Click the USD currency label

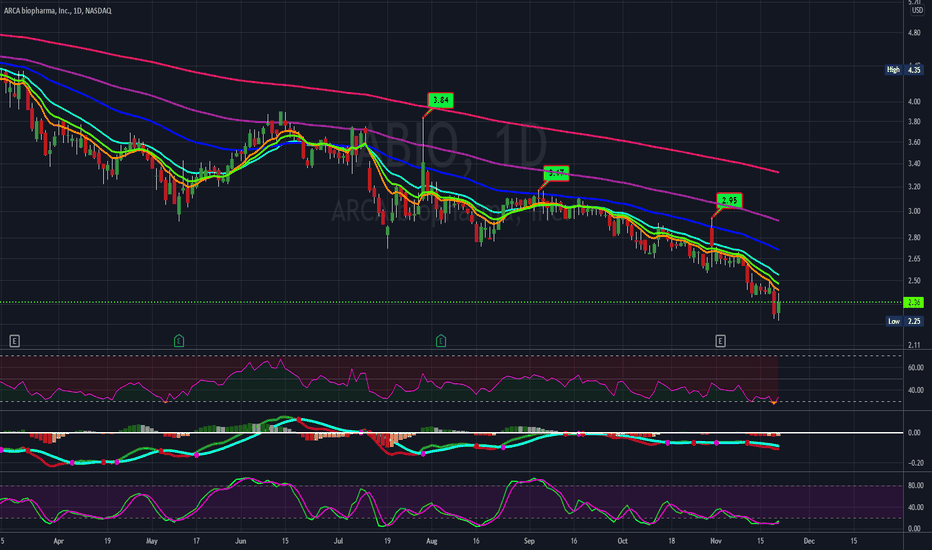click(x=918, y=11)
